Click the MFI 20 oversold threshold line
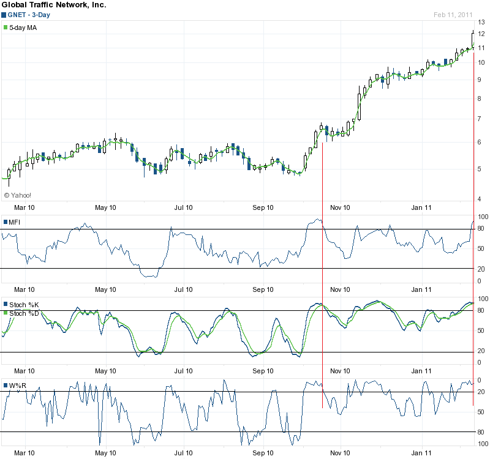This screenshot has width=490, height=459. pos(237,268)
